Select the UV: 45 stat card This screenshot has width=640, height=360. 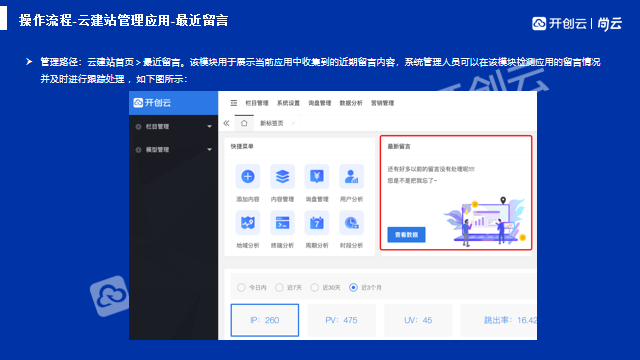[418, 320]
